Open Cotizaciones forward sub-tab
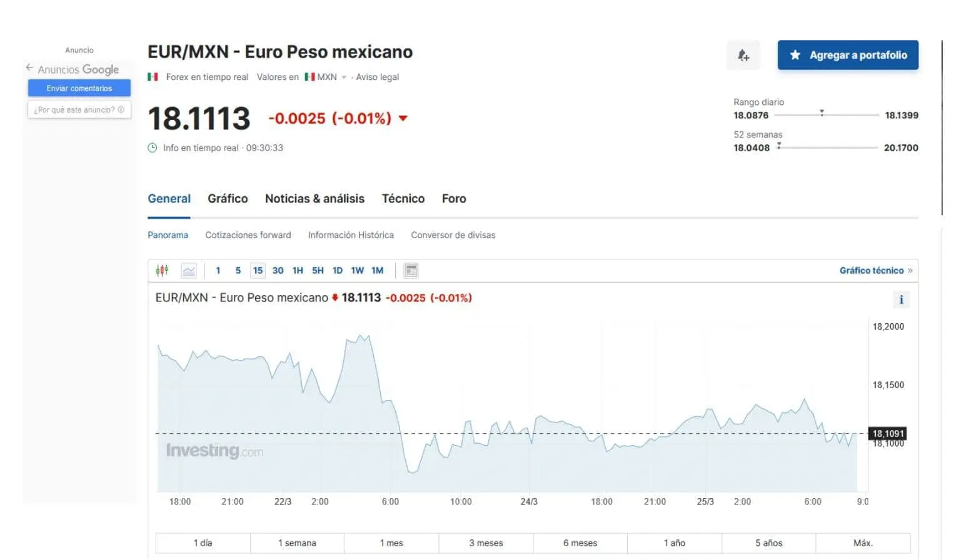961x560 pixels. [x=248, y=235]
